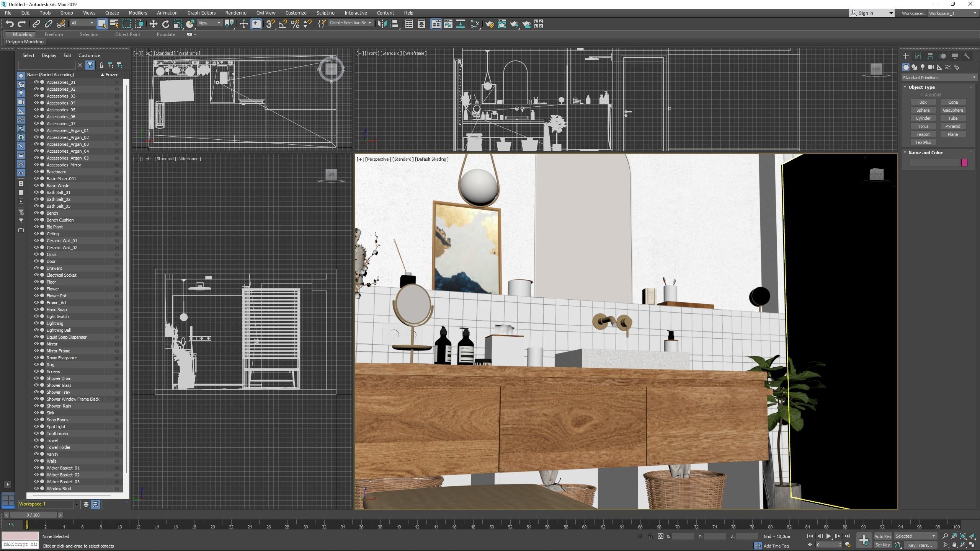This screenshot has width=980, height=551.
Task: Switch to the Freeform ribbon tab
Action: pyautogui.click(x=54, y=34)
